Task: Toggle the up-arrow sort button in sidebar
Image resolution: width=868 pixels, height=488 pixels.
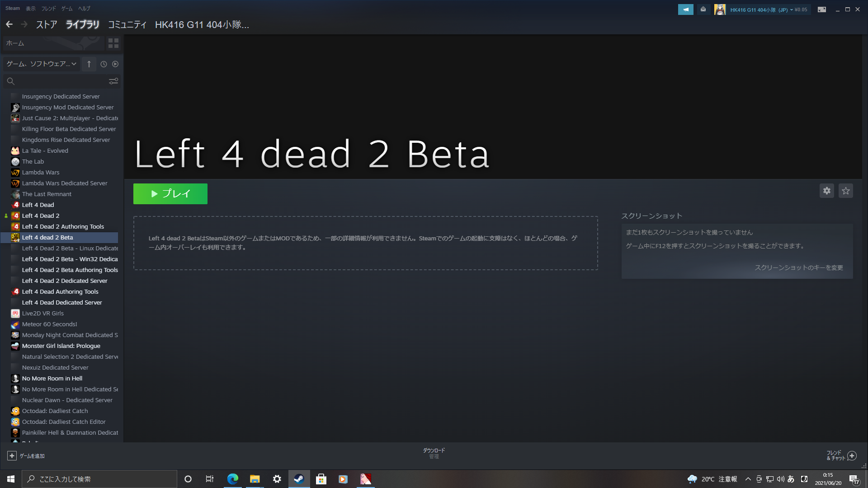Action: tap(89, 64)
